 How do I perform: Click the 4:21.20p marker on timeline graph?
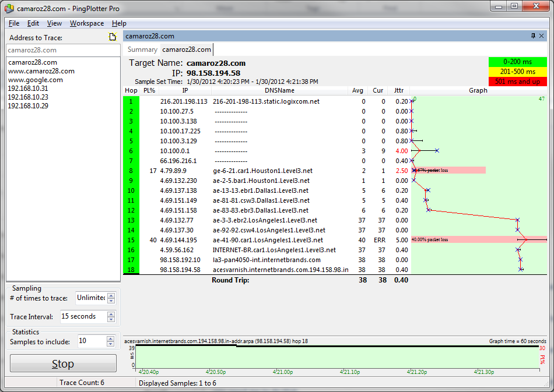click(417, 372)
